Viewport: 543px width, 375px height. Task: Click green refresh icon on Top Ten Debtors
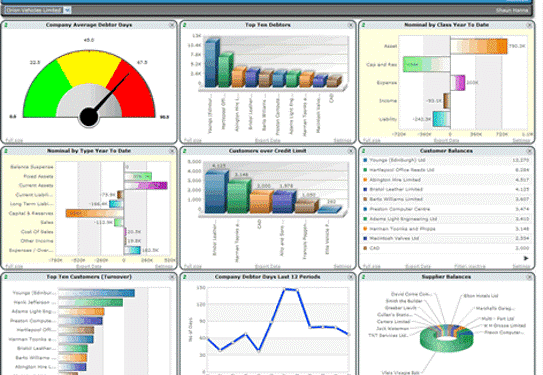tap(185, 25)
